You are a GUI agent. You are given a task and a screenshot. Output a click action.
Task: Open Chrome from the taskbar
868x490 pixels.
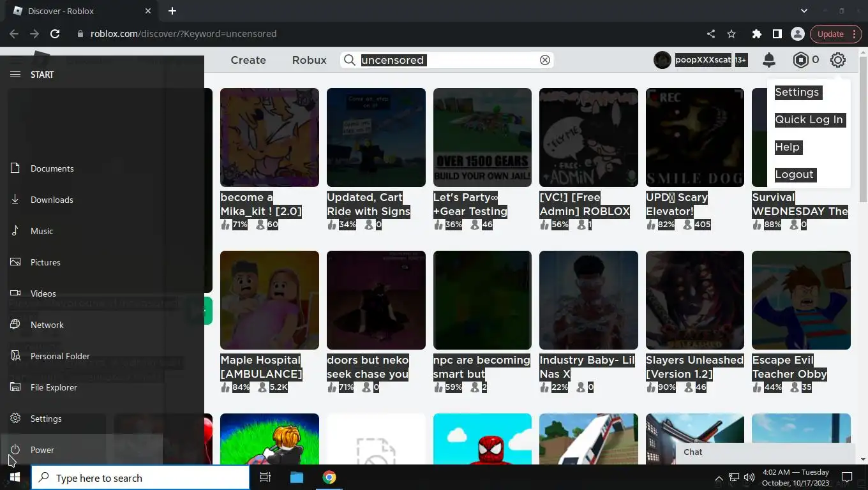(329, 477)
